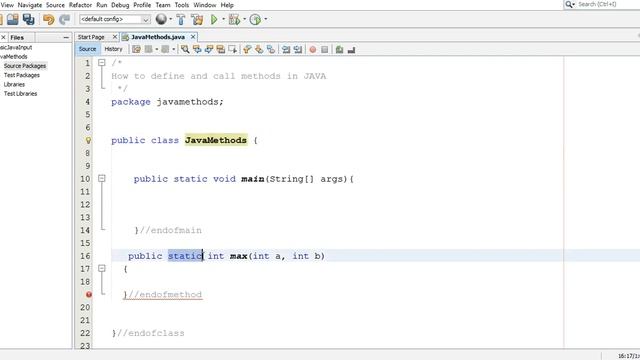Open dropdown arrow beside globe icon
This screenshot has height=360, width=640.
point(171,19)
